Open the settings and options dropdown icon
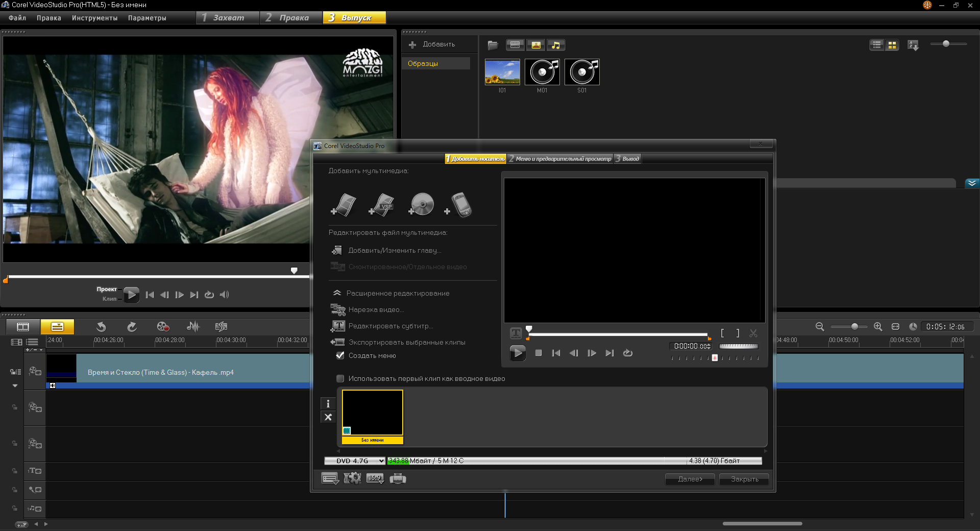The image size is (980, 531). [x=330, y=478]
